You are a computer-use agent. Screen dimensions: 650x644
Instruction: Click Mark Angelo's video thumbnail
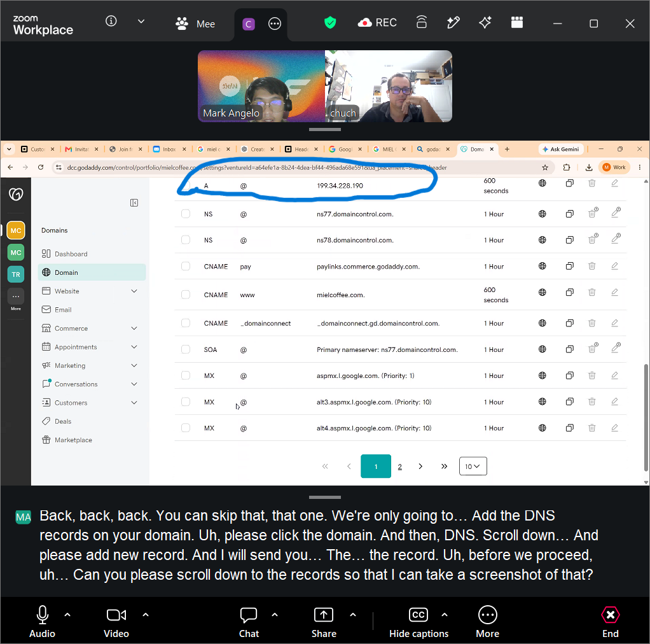point(261,87)
